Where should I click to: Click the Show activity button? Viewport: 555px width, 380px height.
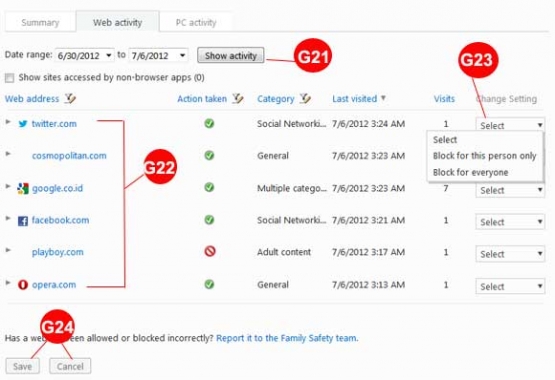[x=230, y=56]
